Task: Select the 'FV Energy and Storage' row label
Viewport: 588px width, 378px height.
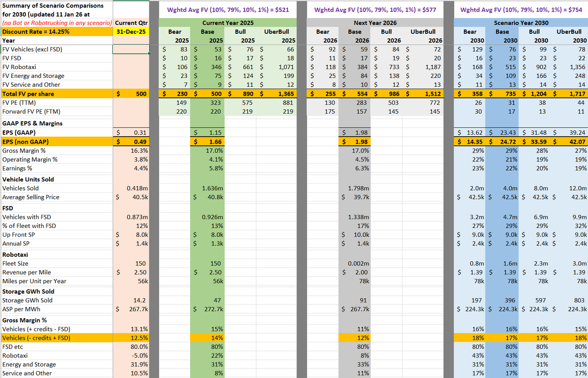Action: [x=33, y=76]
